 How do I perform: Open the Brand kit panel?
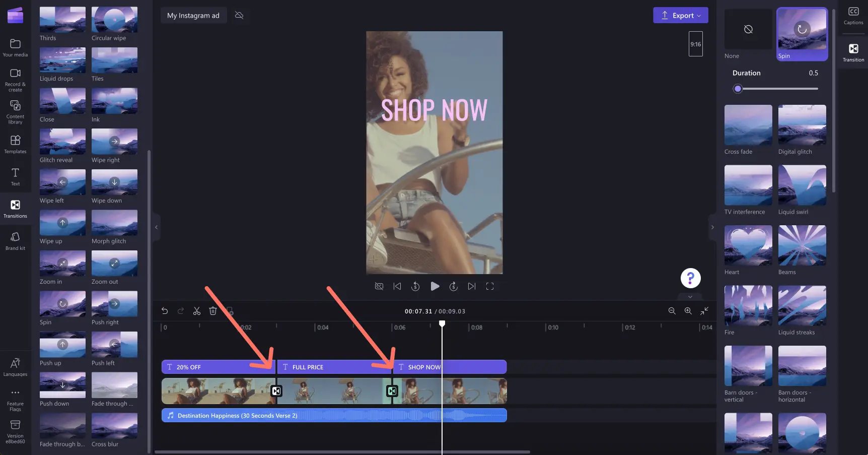[x=15, y=241]
